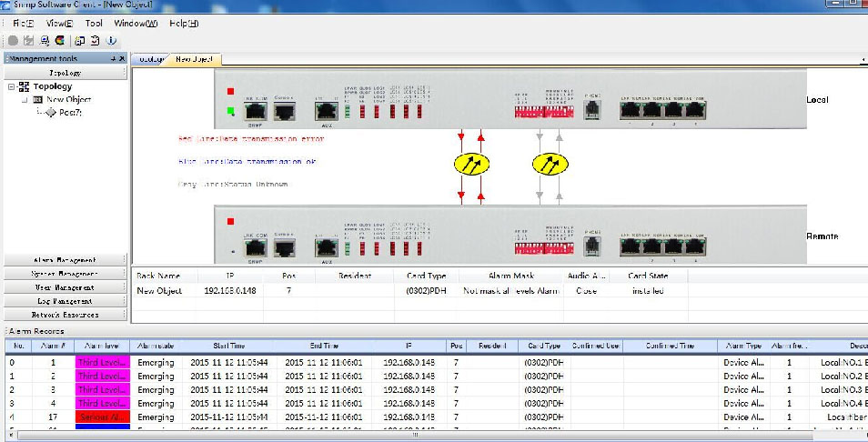Click the Third Level alarm cell in row 0
This screenshot has width=868, height=442.
pos(103,362)
